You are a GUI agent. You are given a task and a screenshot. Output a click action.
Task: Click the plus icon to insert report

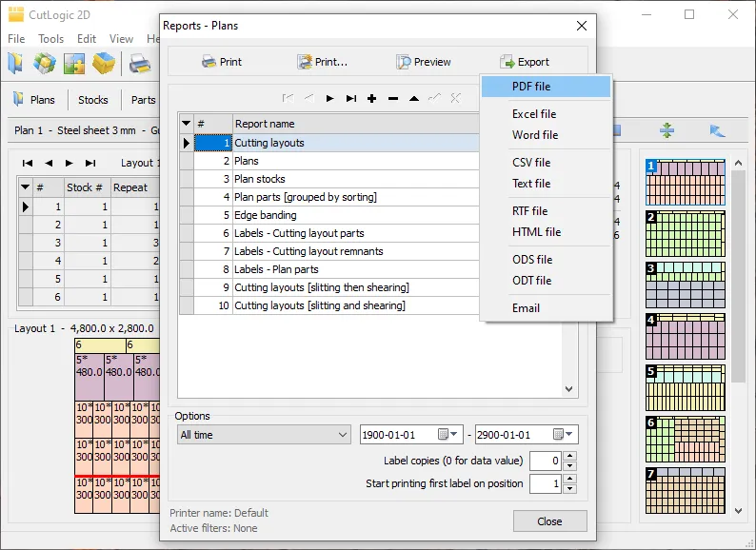(371, 98)
